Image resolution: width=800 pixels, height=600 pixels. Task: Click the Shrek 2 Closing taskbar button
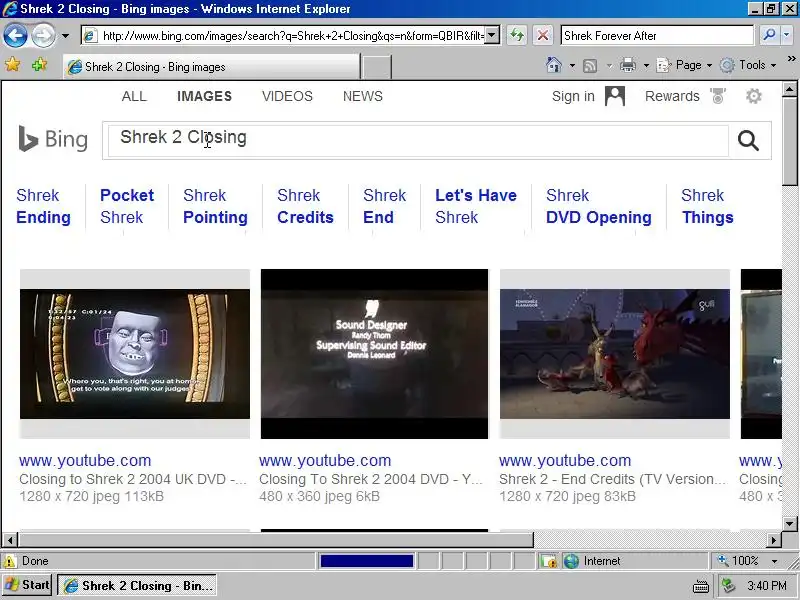tap(137, 585)
